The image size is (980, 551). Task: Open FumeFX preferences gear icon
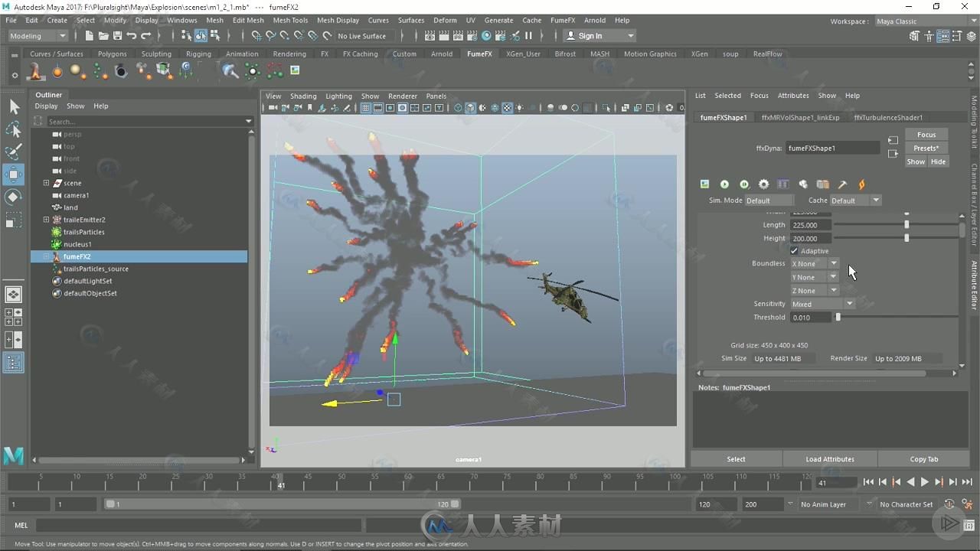coord(763,184)
